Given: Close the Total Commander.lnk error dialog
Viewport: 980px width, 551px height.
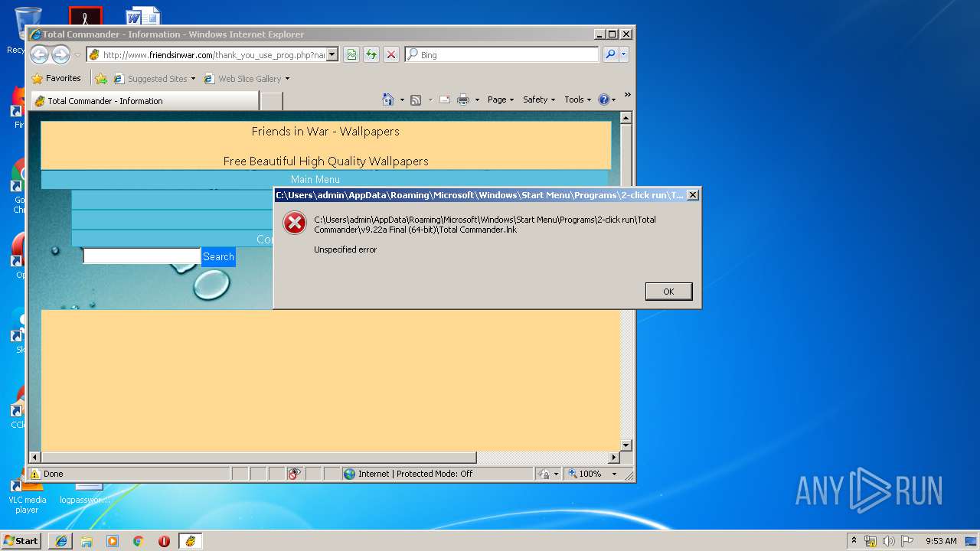Looking at the screenshot, I should click(693, 195).
